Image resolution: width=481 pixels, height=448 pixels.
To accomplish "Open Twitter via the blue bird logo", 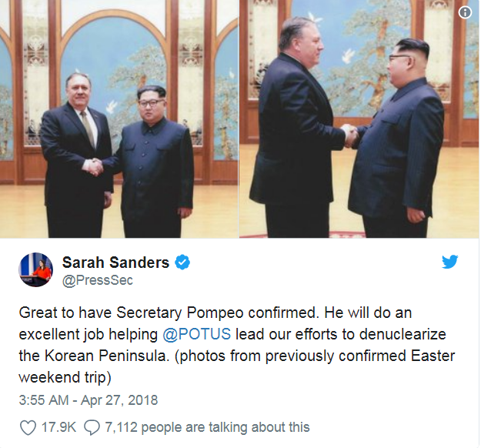I will click(x=450, y=262).
